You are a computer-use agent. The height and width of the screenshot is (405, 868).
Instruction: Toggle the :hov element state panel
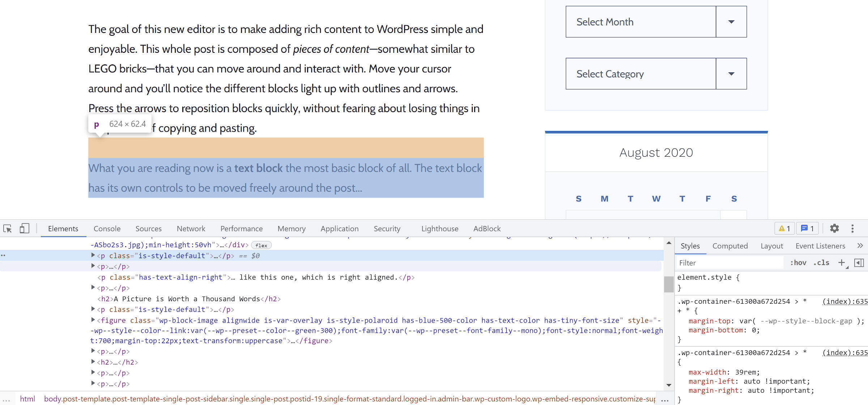coord(798,263)
